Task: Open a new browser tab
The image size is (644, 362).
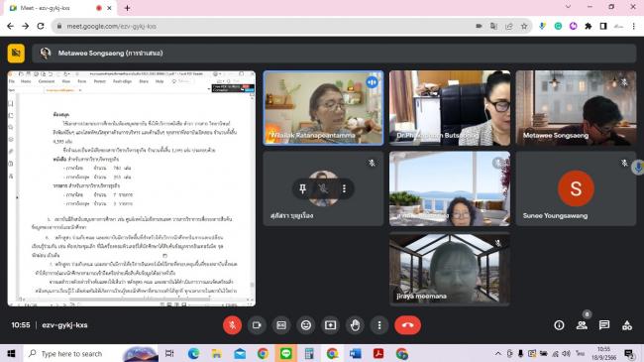Action: 127,8
